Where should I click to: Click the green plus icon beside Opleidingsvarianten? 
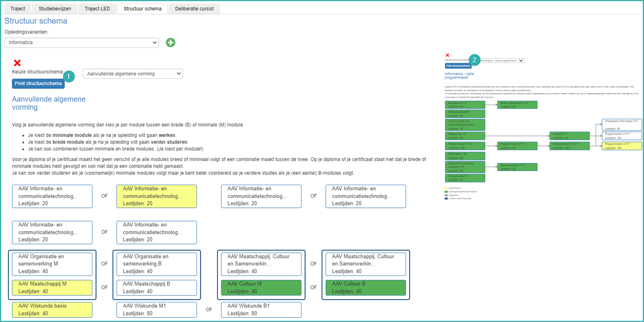[170, 43]
